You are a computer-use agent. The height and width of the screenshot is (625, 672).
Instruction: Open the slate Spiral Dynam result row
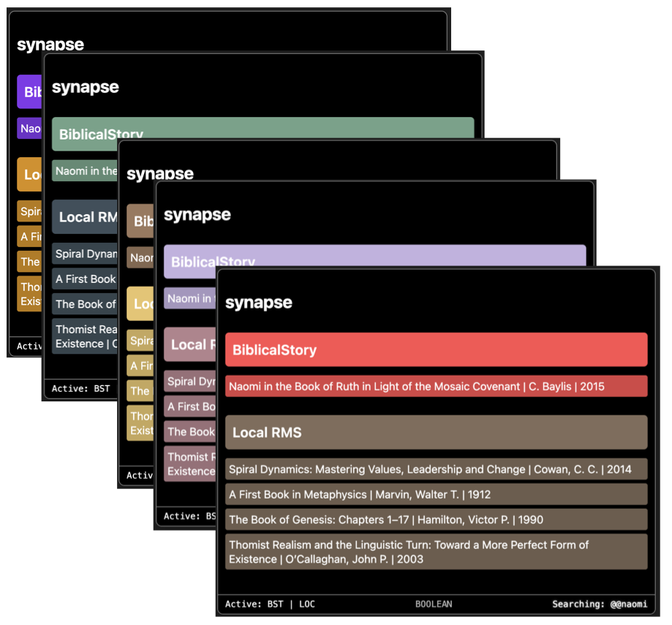[x=85, y=254]
